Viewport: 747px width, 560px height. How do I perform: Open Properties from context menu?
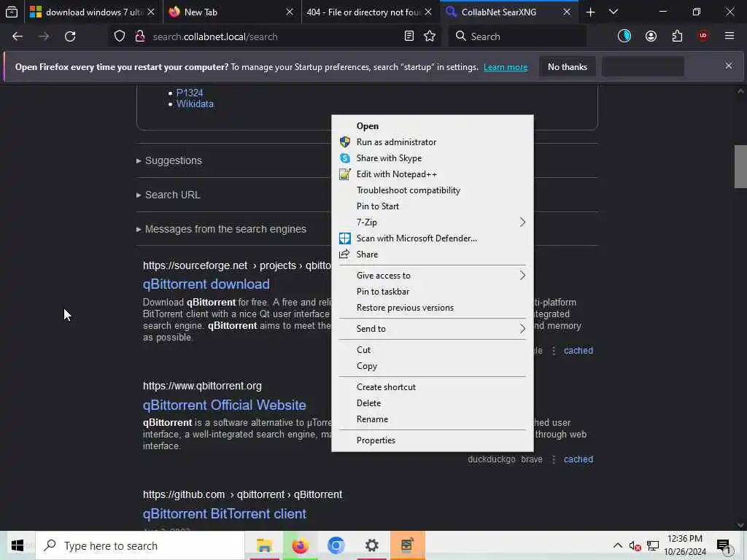[x=433, y=440]
